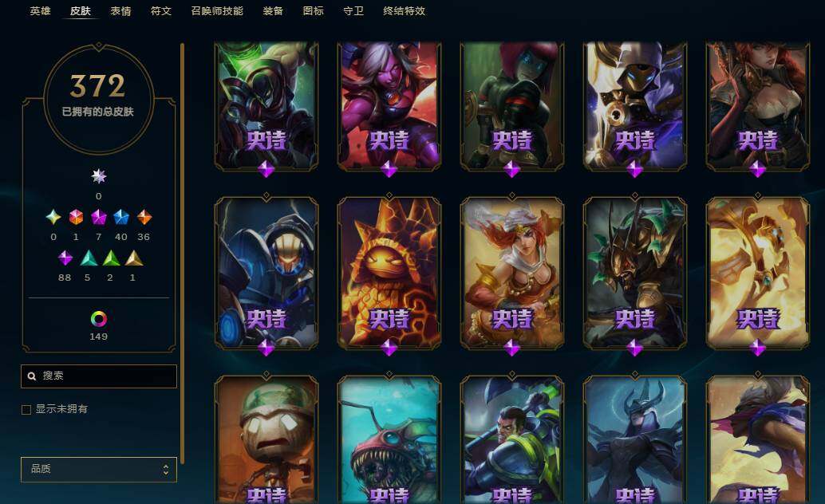Enable the 显示未拥有 checkbox
Screen dimensions: 825x504
pos(26,409)
